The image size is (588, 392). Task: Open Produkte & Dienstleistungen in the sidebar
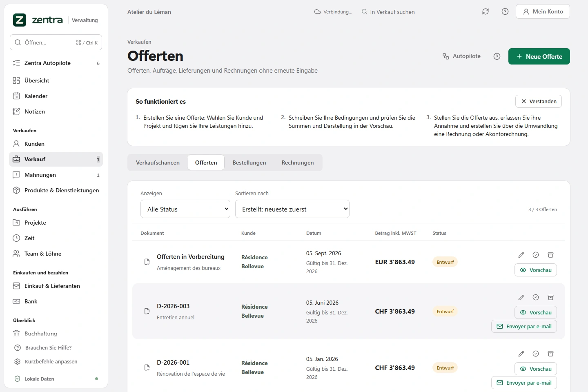[56, 190]
